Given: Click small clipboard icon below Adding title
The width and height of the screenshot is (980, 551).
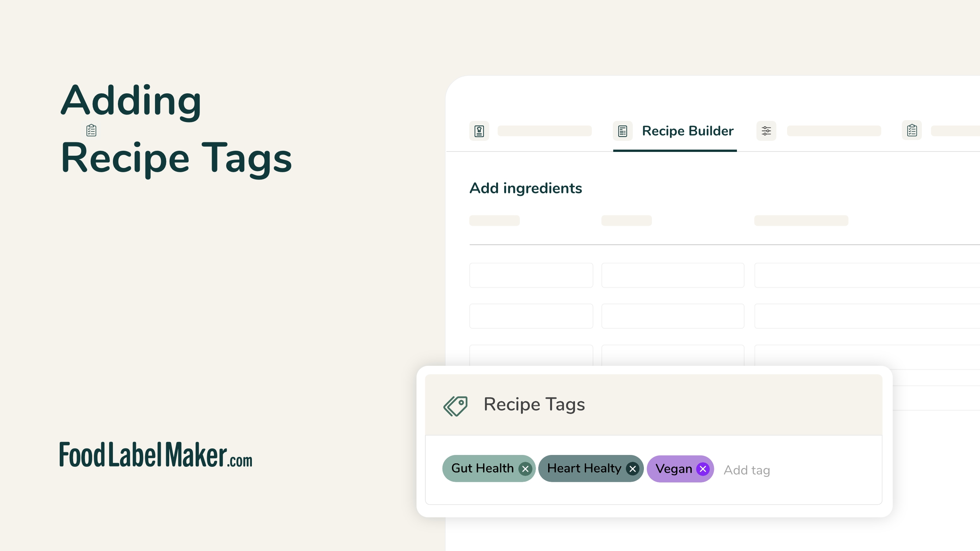Looking at the screenshot, I should [91, 130].
